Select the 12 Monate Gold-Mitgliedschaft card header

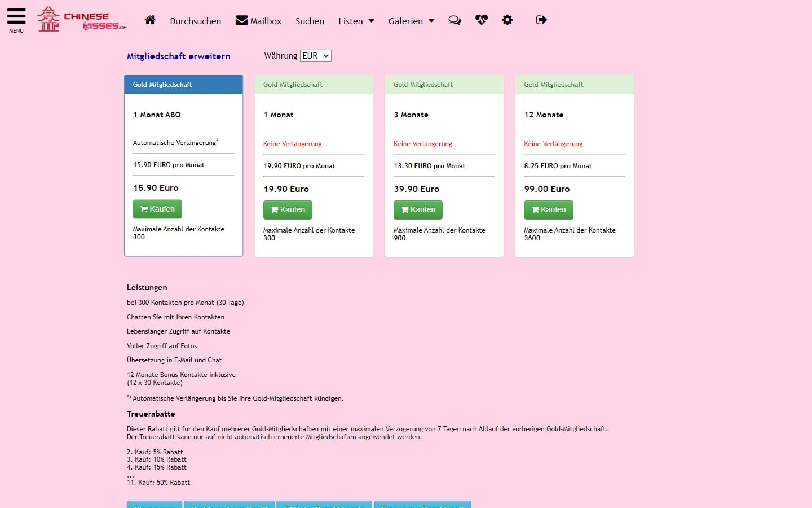point(574,85)
